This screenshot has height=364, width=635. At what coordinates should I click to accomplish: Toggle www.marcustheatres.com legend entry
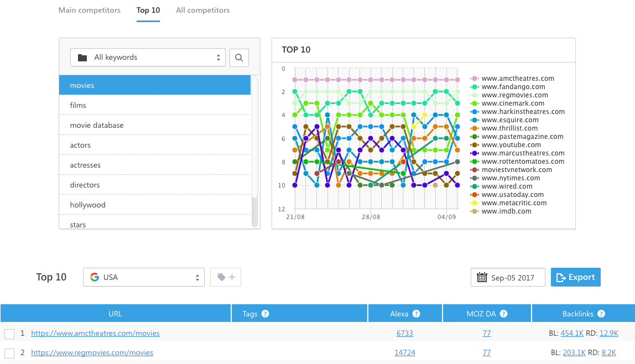tap(518, 153)
